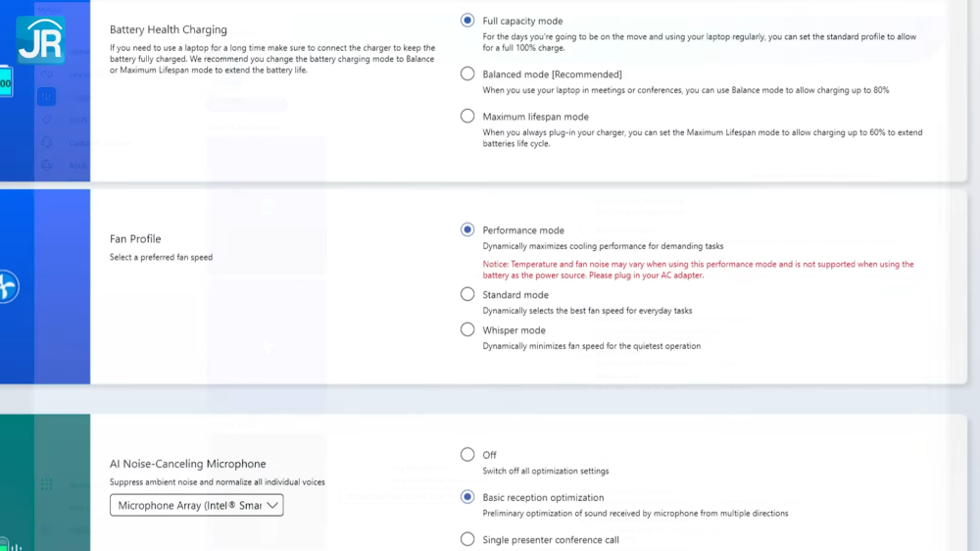Click the dotted grid icon in sidebar

click(x=46, y=484)
